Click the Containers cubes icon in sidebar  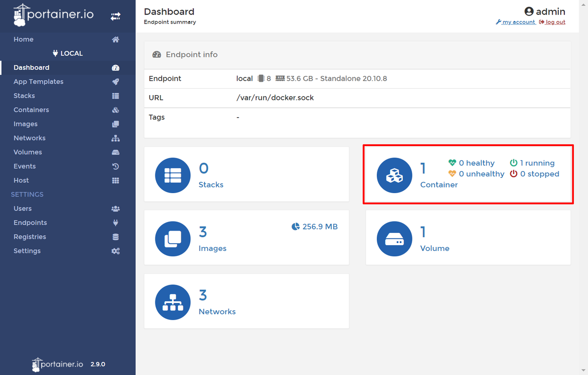[116, 110]
